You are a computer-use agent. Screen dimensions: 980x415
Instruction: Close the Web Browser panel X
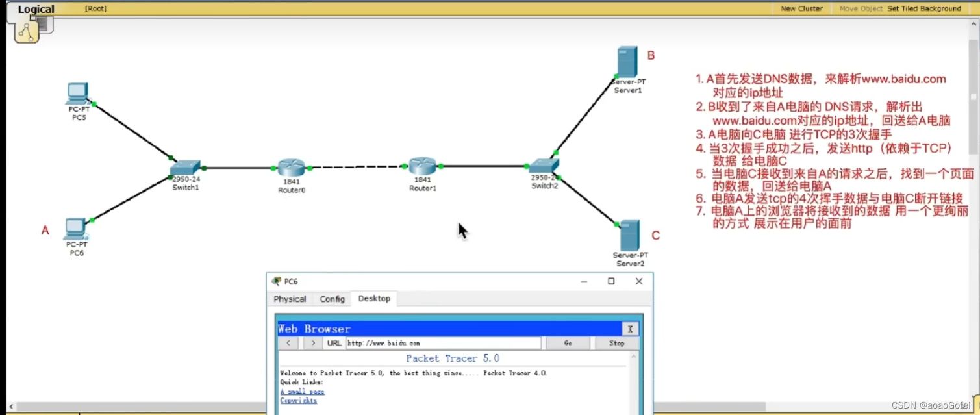[x=629, y=329]
